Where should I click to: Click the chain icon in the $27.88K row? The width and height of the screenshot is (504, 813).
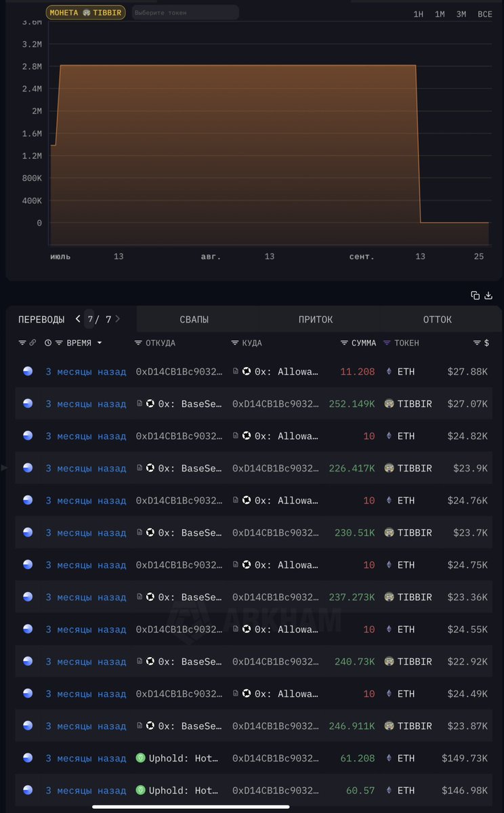tap(28, 371)
